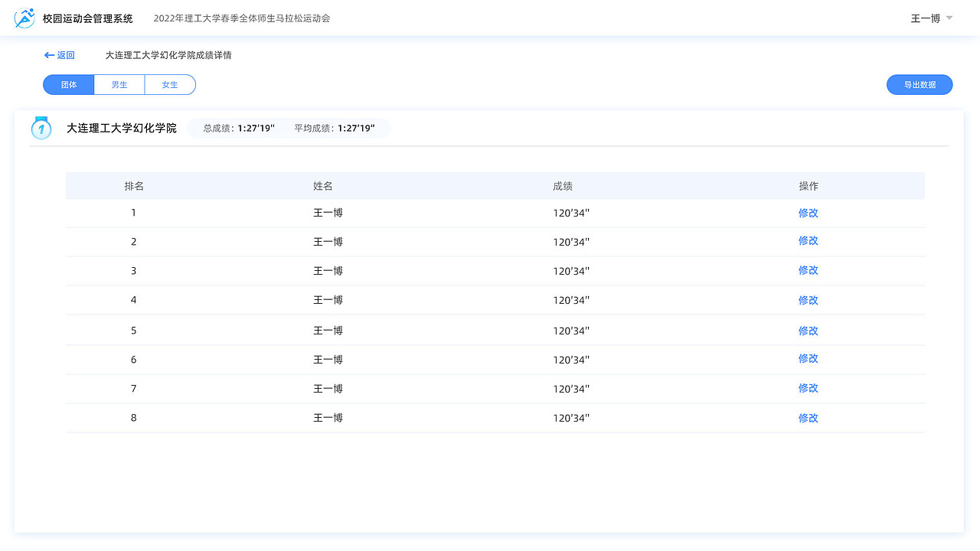The image size is (980, 551).
Task: Click 修改 on the rank 3 row
Action: 808,270
